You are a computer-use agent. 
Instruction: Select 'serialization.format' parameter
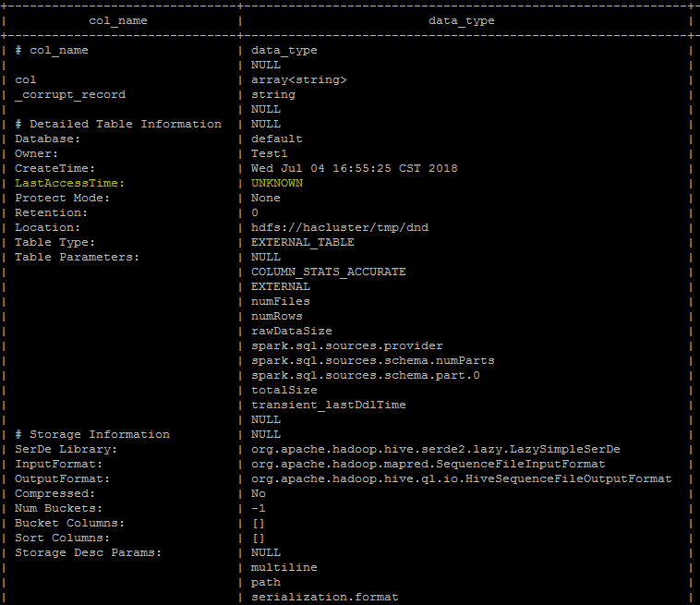tap(324, 597)
